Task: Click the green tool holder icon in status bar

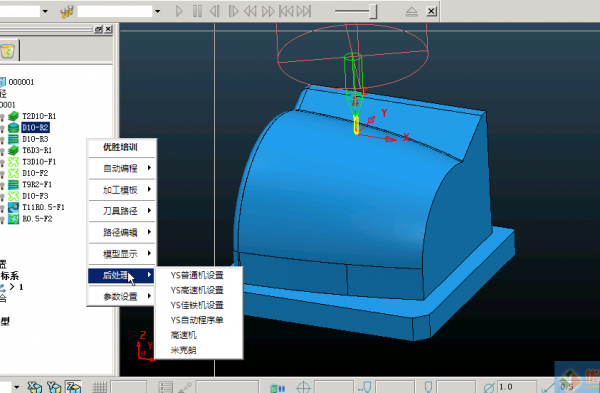Action: 277,388
